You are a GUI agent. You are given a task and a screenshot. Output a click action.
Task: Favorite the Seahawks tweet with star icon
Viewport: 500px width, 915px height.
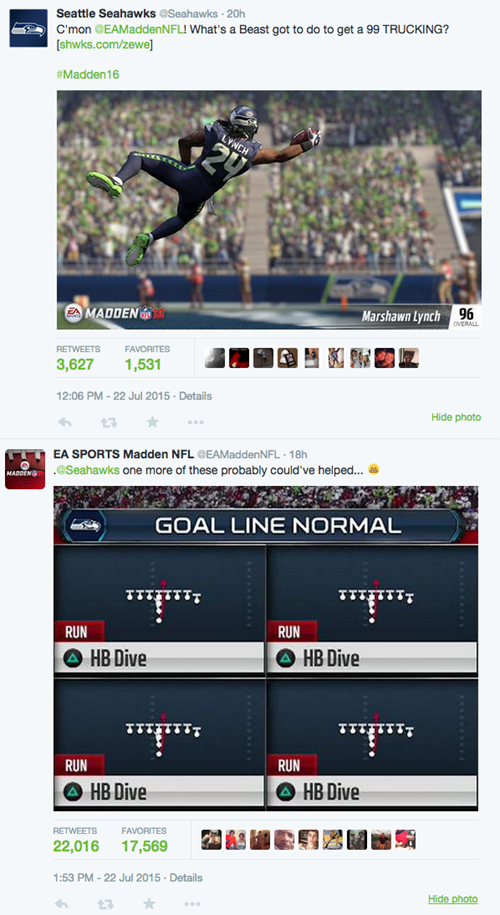click(152, 421)
